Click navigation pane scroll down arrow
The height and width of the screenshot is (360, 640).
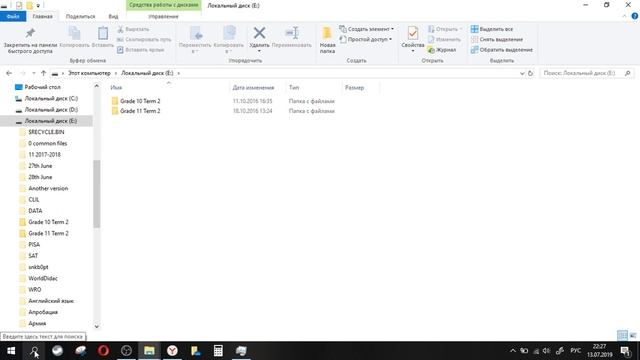tap(97, 326)
